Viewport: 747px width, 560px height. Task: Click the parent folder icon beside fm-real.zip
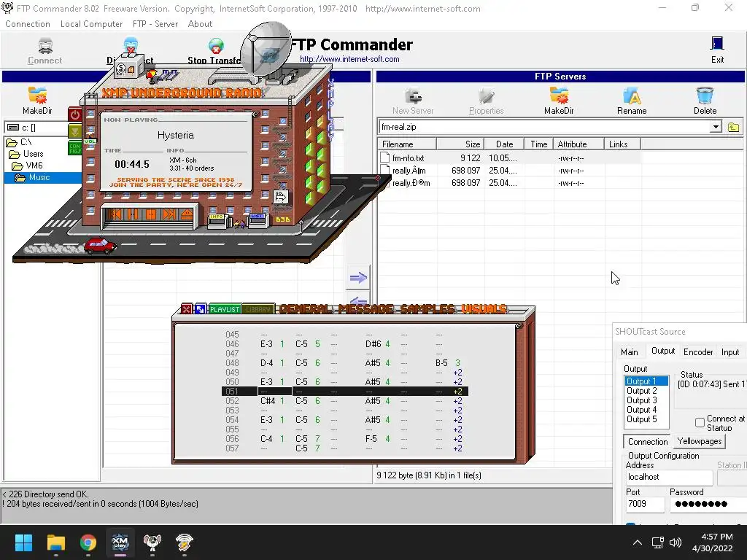tap(734, 127)
